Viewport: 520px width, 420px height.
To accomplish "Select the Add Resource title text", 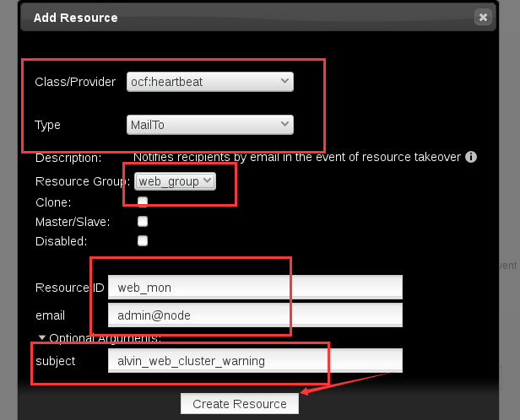I will coord(76,18).
